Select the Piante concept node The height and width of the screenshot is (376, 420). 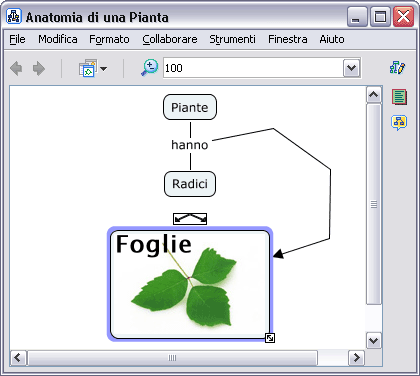[x=190, y=107]
